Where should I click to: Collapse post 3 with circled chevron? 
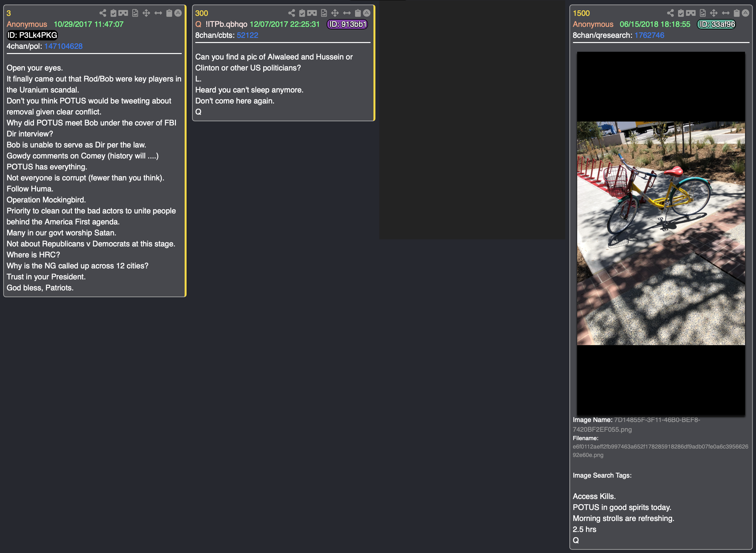178,13
